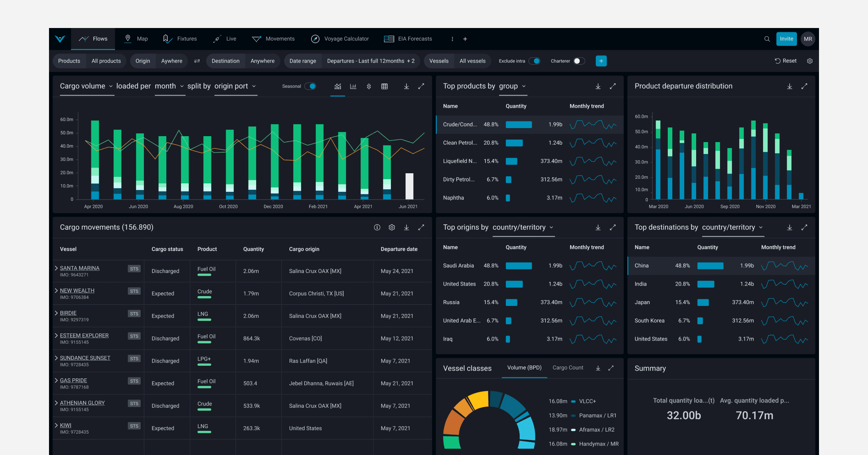Viewport: 868px width, 455px height.
Task: Open search via magnifier icon
Action: tap(767, 39)
